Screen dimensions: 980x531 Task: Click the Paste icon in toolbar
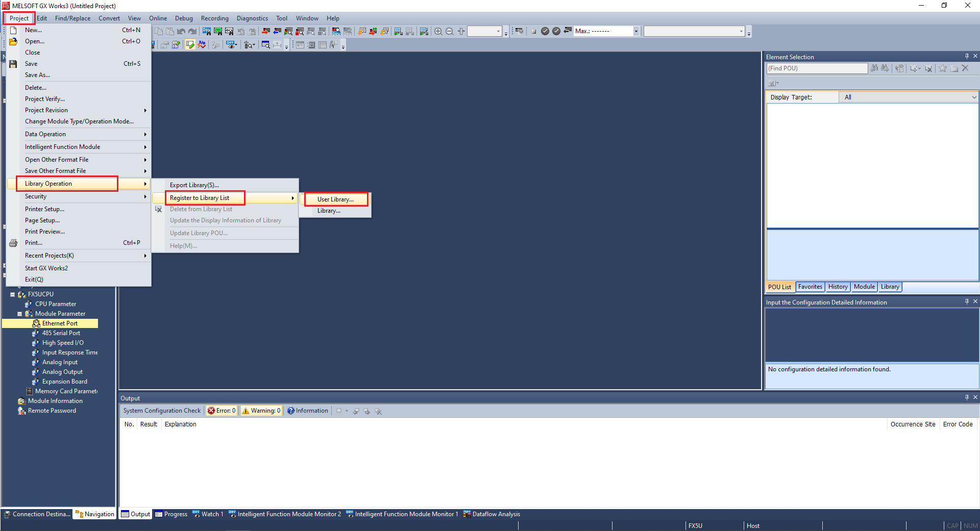(170, 31)
